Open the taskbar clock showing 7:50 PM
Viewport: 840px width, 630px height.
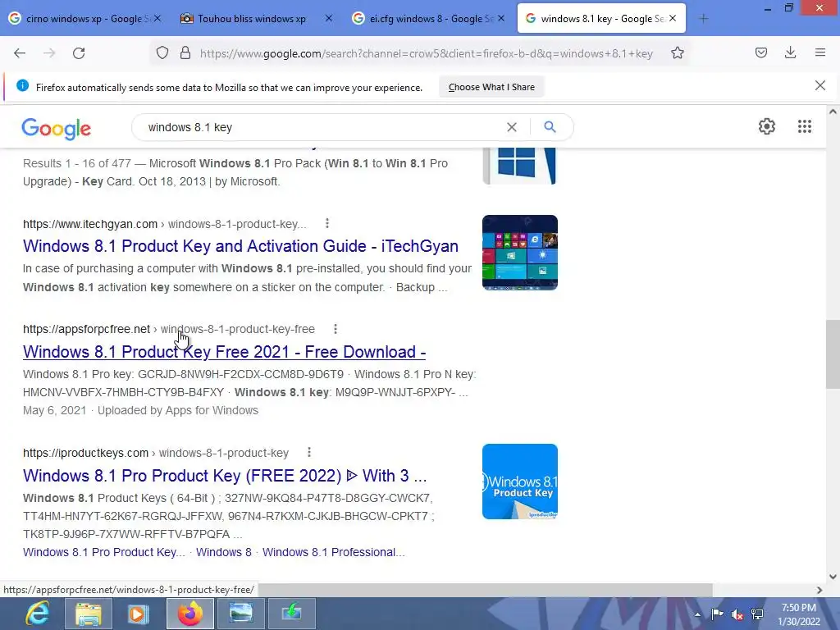tap(799, 614)
